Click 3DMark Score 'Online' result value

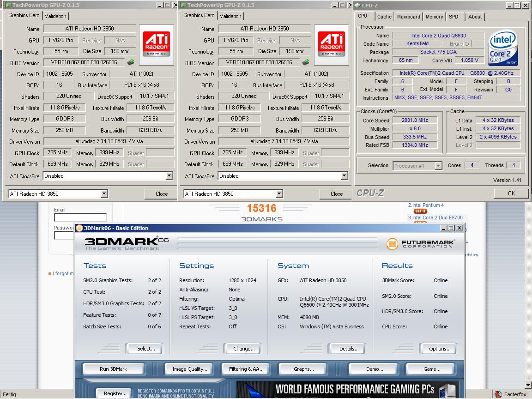pyautogui.click(x=441, y=280)
